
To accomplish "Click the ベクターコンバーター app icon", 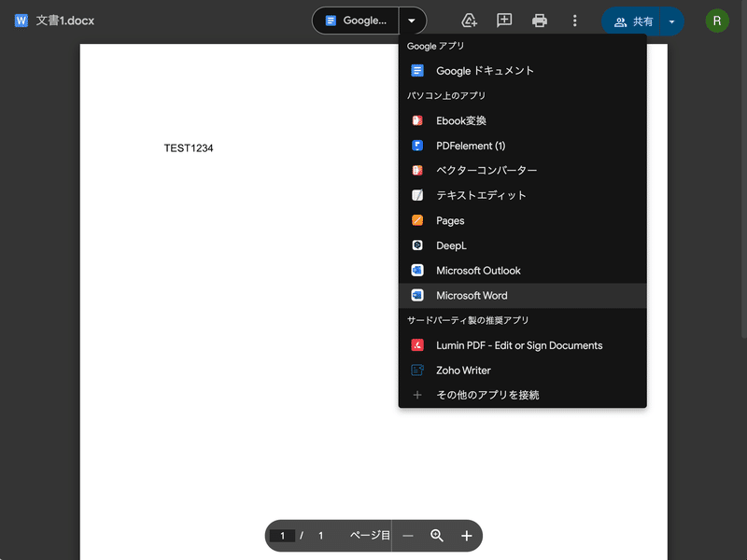I will [417, 171].
